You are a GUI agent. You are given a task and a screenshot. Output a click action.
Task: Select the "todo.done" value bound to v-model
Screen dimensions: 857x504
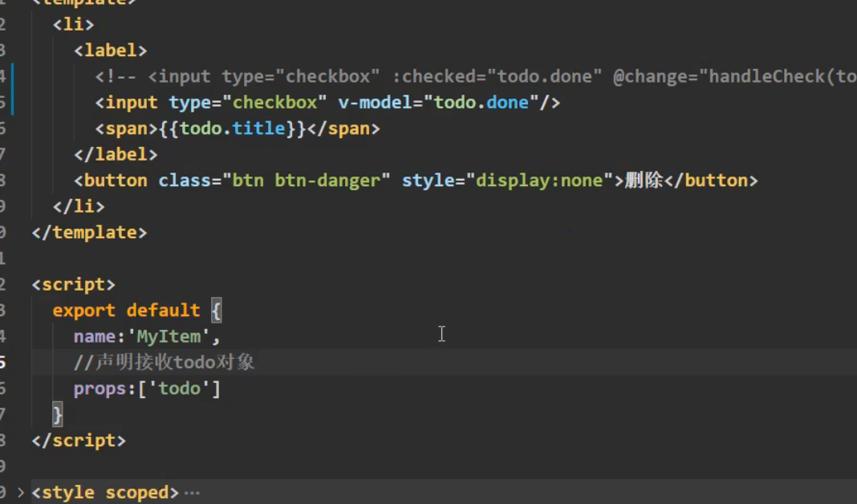pyautogui.click(x=481, y=102)
